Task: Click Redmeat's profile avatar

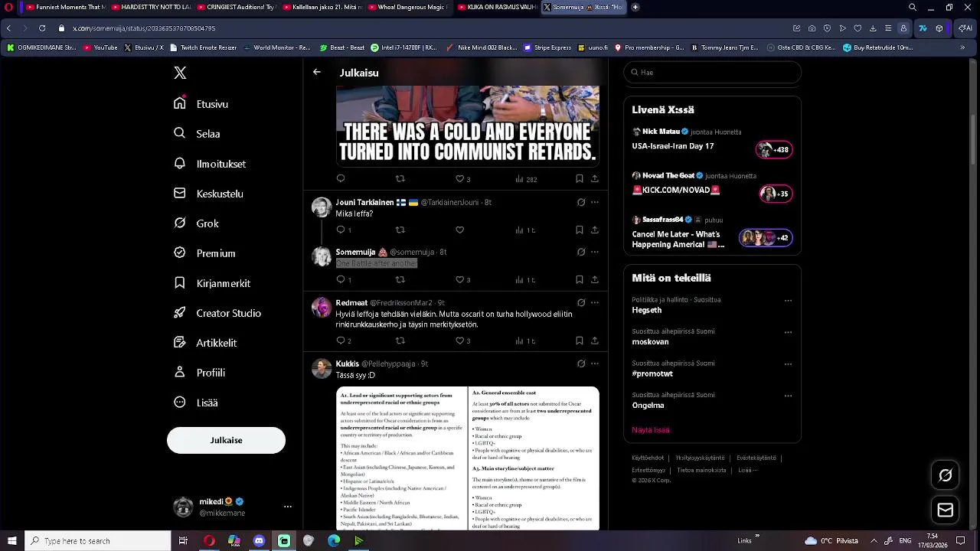Action: (322, 307)
